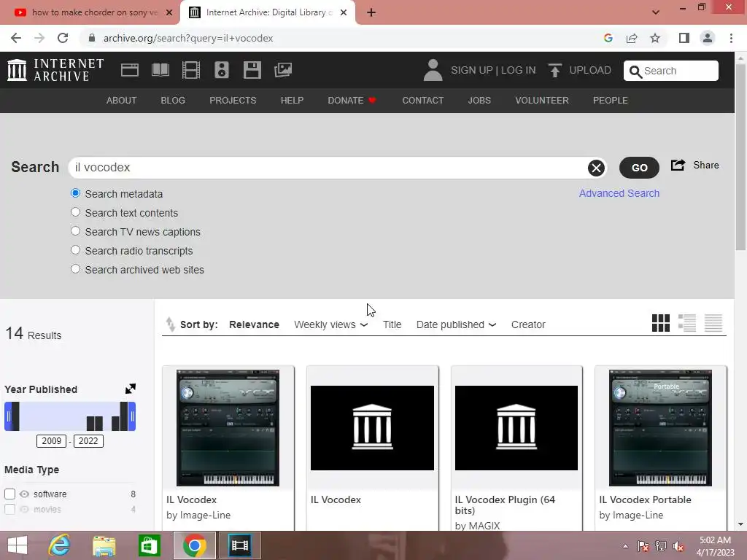The width and height of the screenshot is (747, 560).
Task: Click the right year range slider handle
Action: click(132, 416)
